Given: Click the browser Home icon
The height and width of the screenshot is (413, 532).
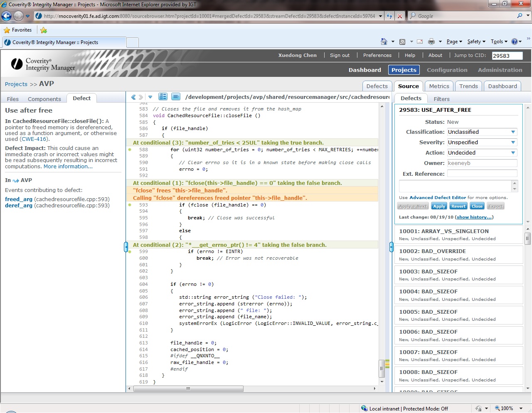Looking at the screenshot, I should click(384, 42).
